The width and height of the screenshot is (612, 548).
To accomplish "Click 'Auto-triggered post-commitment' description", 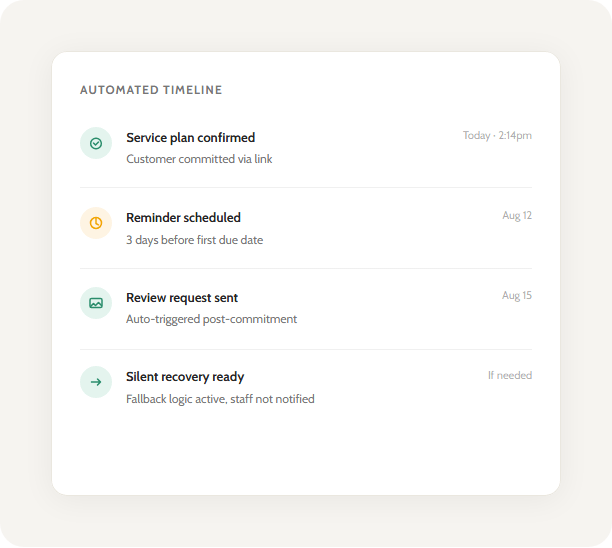I will [x=211, y=319].
